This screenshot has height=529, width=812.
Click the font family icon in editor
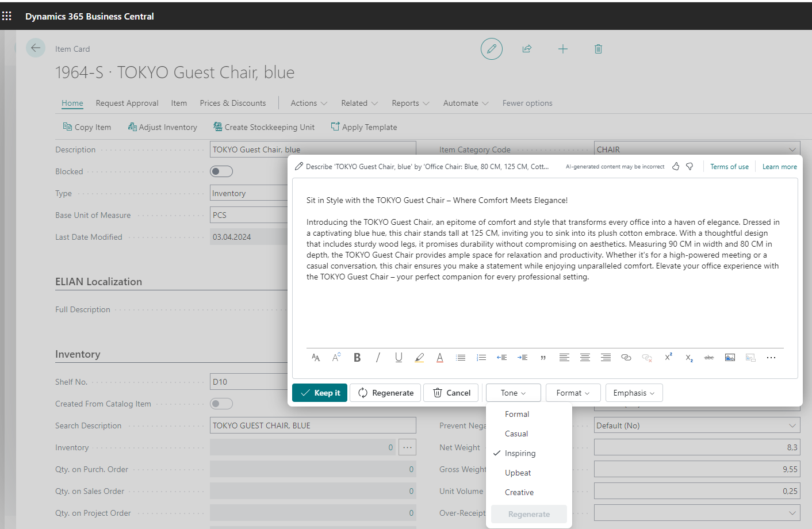316,358
